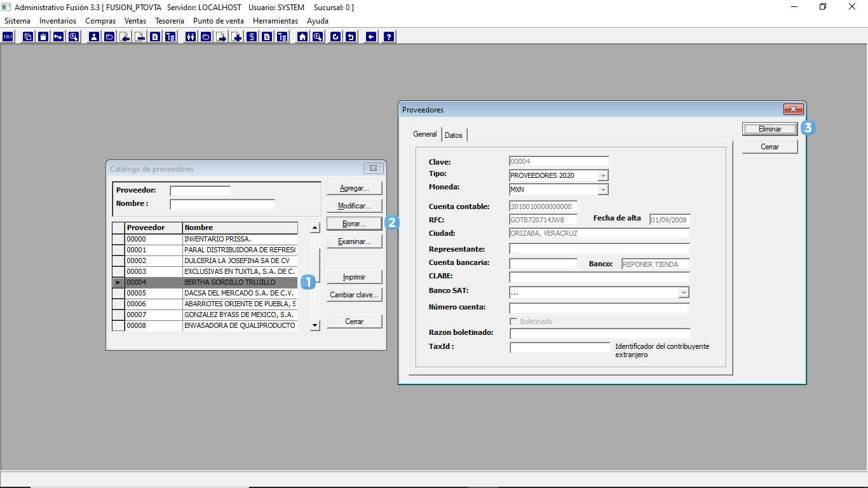Open the Herramientas menu
The image size is (868, 488).
275,21
